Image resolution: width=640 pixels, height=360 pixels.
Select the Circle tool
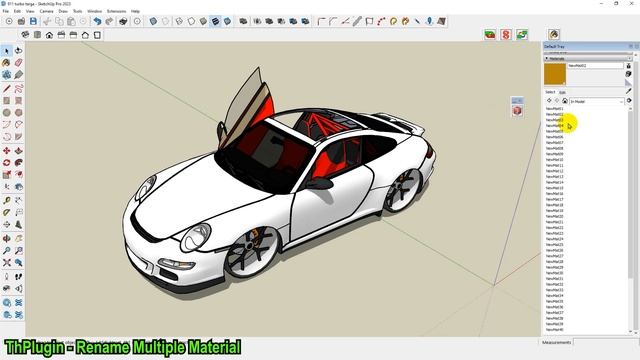(x=6, y=113)
